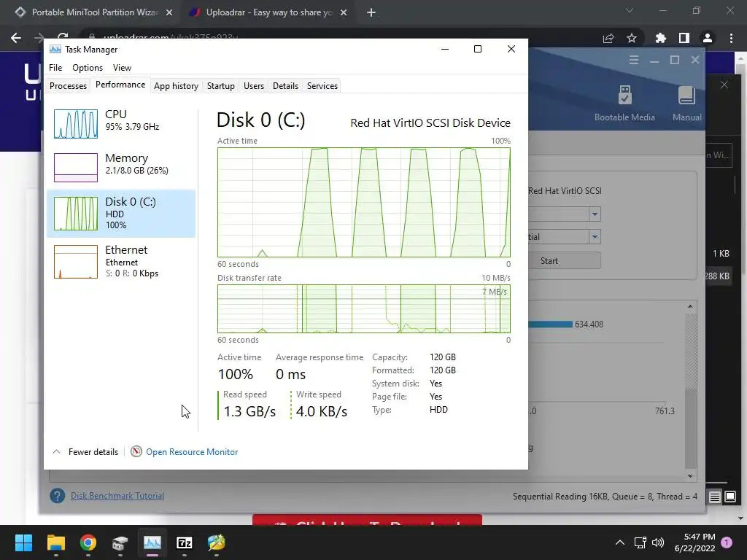Click the window view icon in MiniTool footer

(x=729, y=497)
